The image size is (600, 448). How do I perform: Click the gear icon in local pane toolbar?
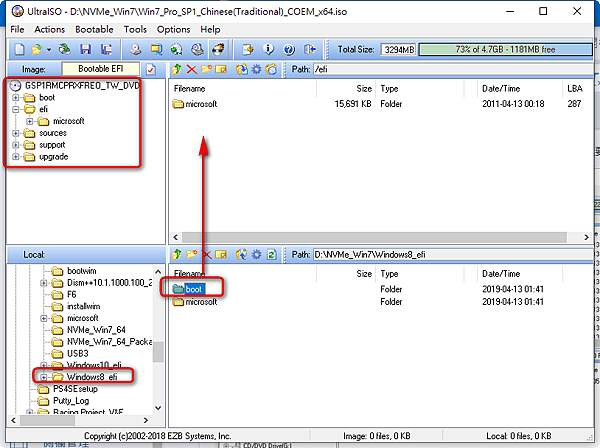click(x=256, y=254)
